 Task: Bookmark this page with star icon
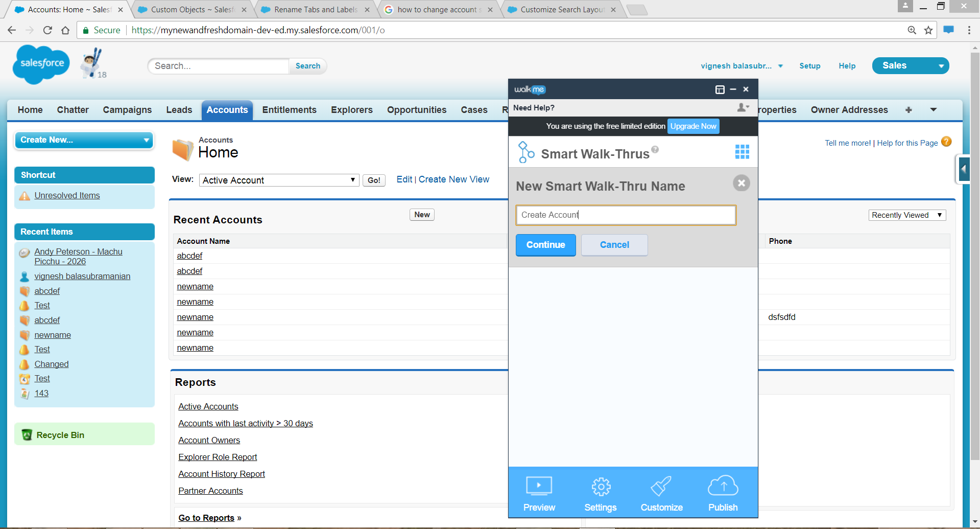tap(928, 30)
